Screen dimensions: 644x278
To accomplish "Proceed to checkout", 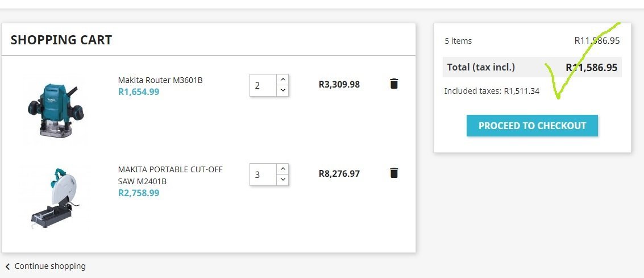I will (x=532, y=126).
